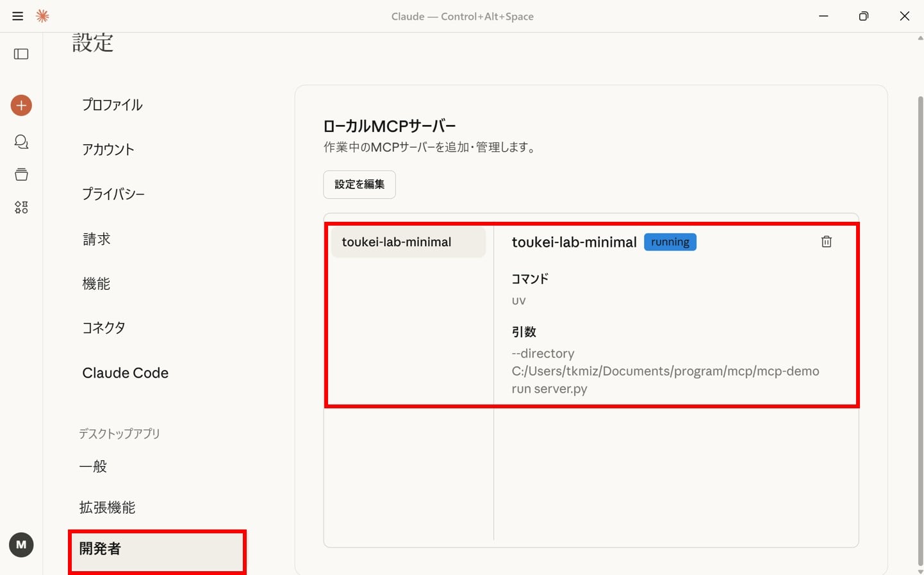The width and height of the screenshot is (924, 575).
Task: Open アカウント settings section
Action: coord(108,149)
